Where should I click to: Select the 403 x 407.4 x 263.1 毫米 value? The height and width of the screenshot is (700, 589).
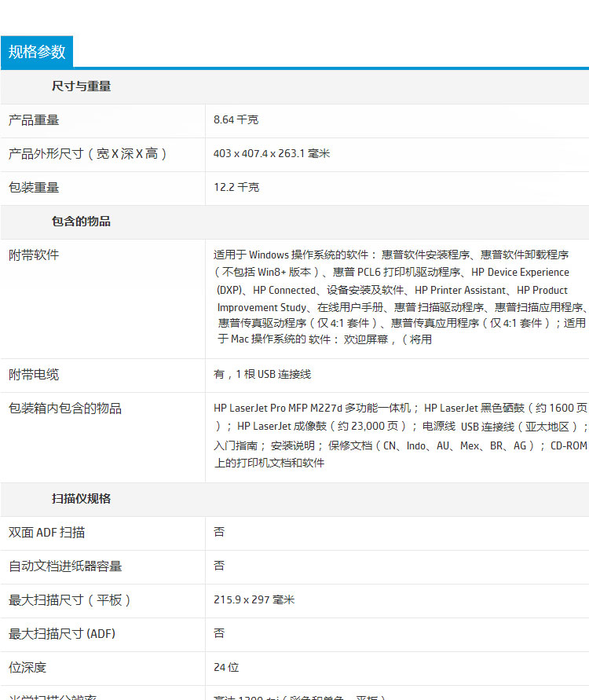click(271, 153)
